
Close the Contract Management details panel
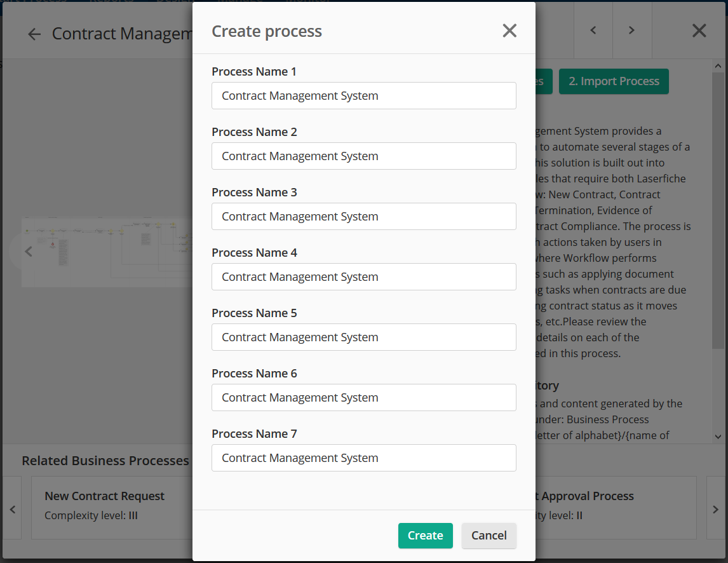(699, 31)
